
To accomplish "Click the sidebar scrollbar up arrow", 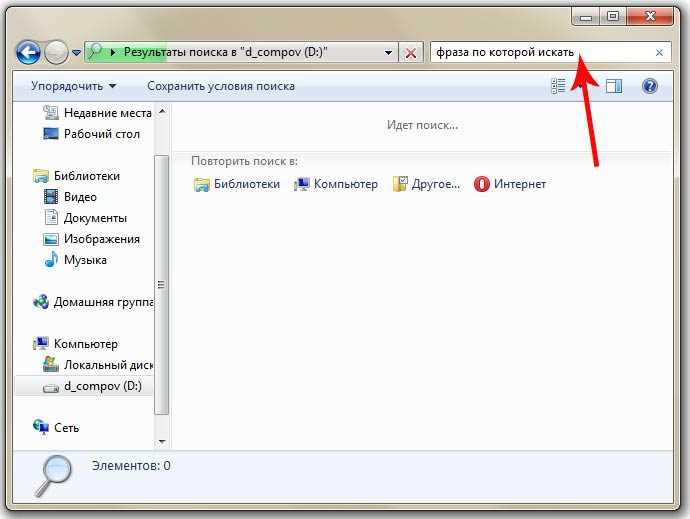I will 162,111.
